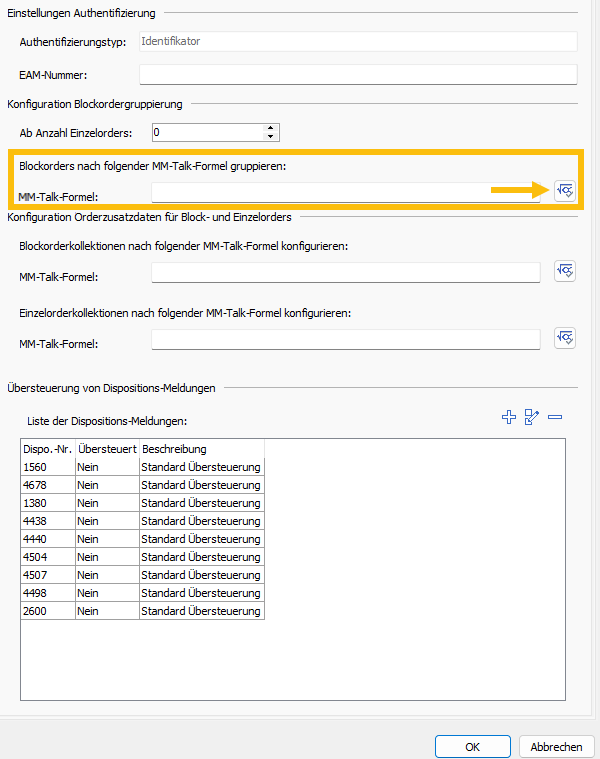Decrease Ab Anzahl Einzelorders value
The height and width of the screenshot is (759, 600).
pos(271,136)
